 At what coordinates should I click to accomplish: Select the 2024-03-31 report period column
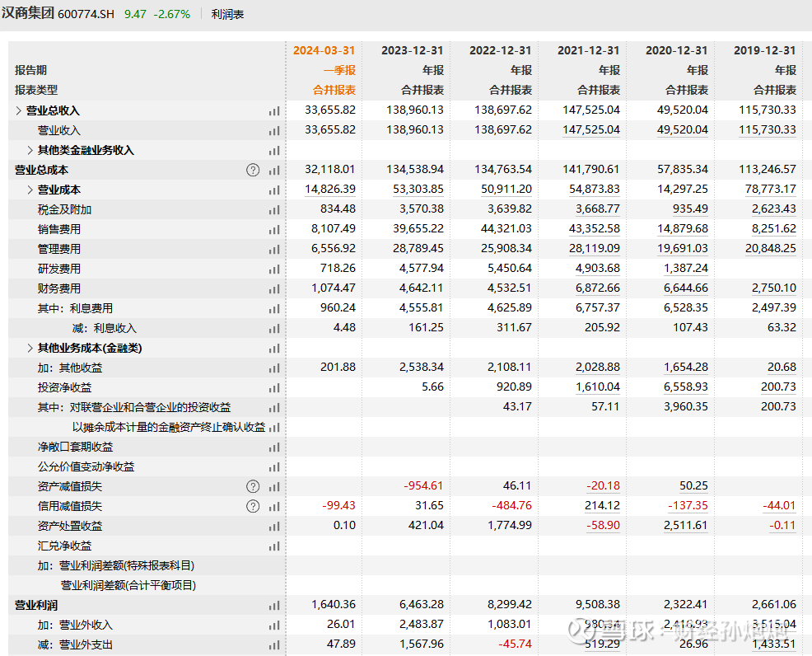click(324, 50)
